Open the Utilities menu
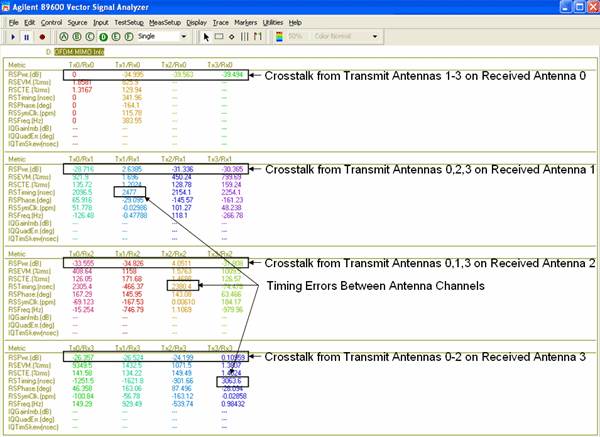The image size is (600, 437). coord(271,21)
